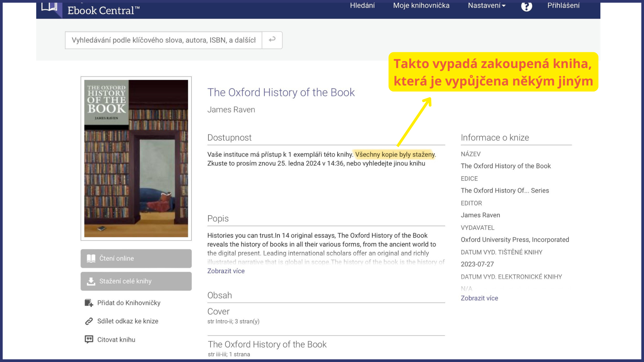This screenshot has width=644, height=362.
Task: Click the Oxford History book cover thumbnail
Action: 136,159
